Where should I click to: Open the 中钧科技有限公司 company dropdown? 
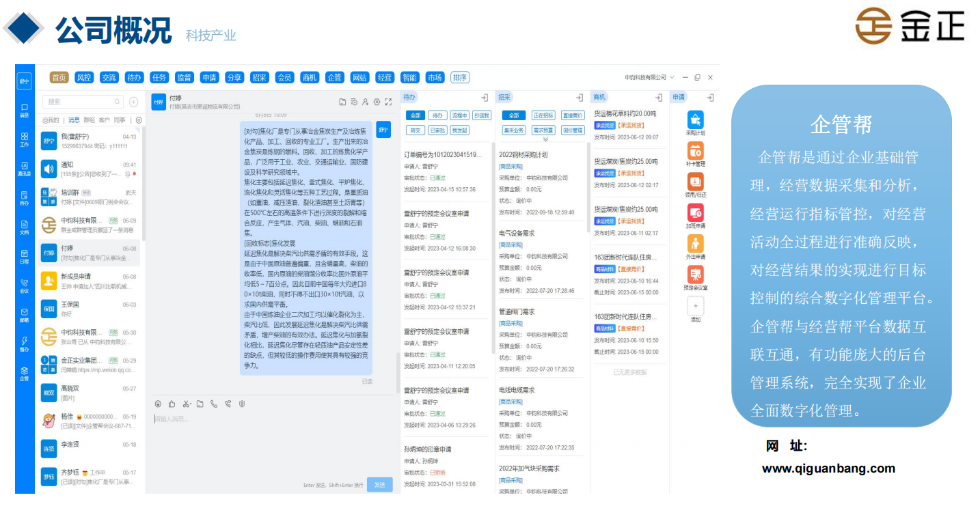click(x=649, y=77)
